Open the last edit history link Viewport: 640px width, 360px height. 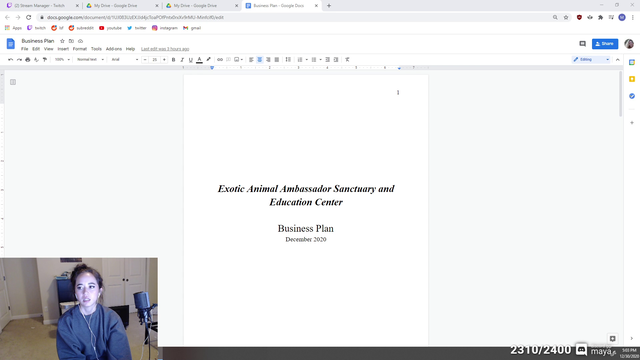(165, 49)
